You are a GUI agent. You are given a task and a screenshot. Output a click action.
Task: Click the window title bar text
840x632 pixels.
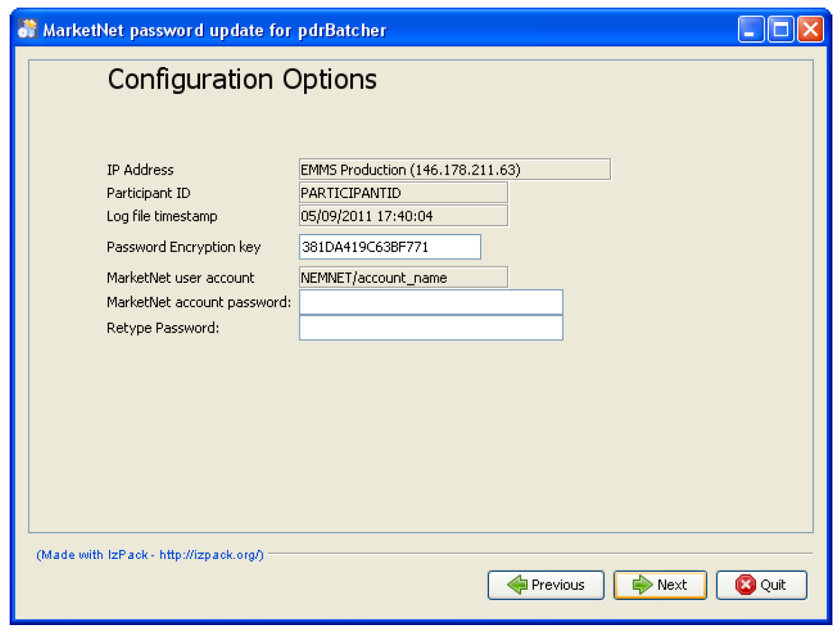tap(214, 30)
